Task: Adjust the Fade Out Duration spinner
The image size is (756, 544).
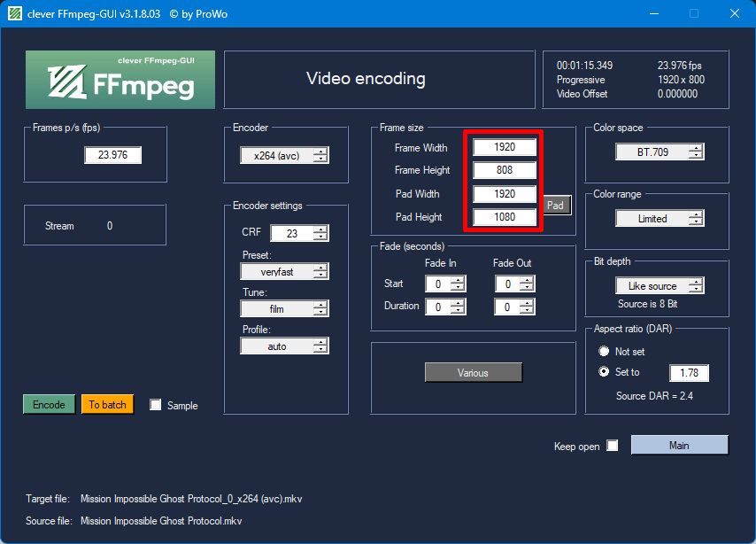Action: coord(515,307)
